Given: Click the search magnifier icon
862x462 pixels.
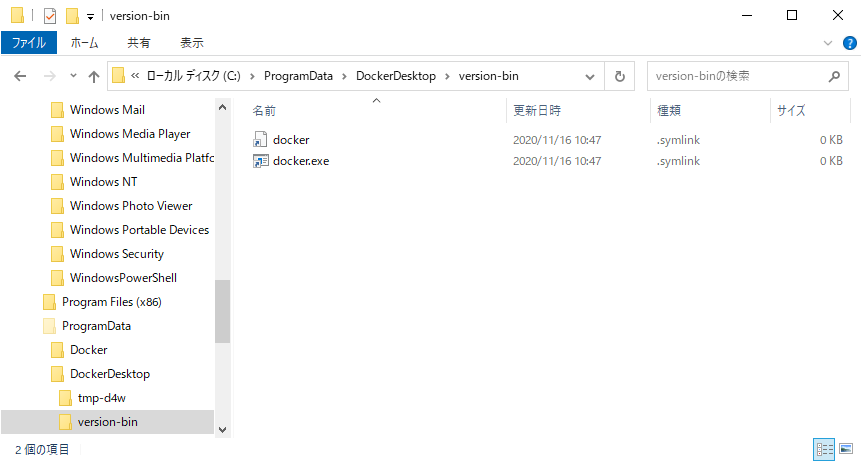Looking at the screenshot, I should [x=834, y=76].
